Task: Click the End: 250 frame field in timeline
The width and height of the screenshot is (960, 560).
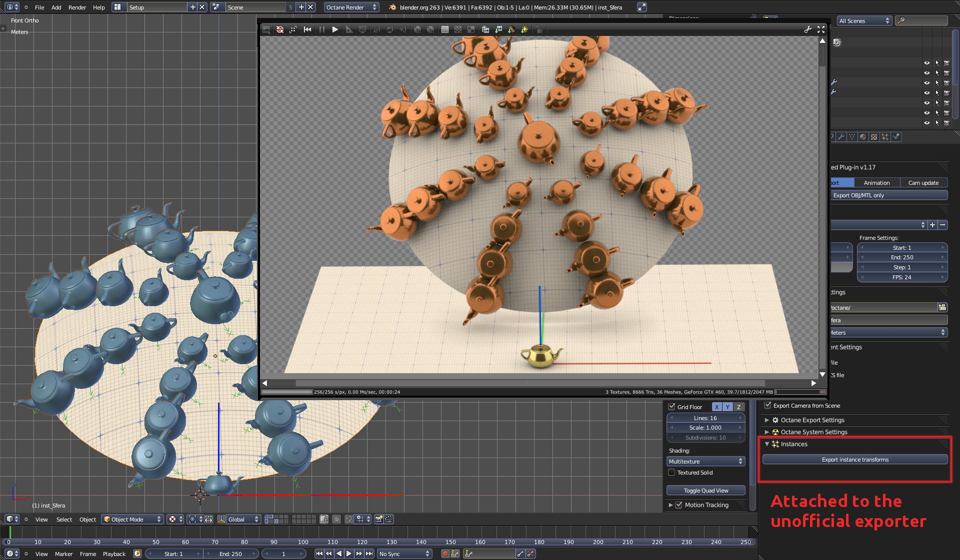Action: tap(230, 554)
